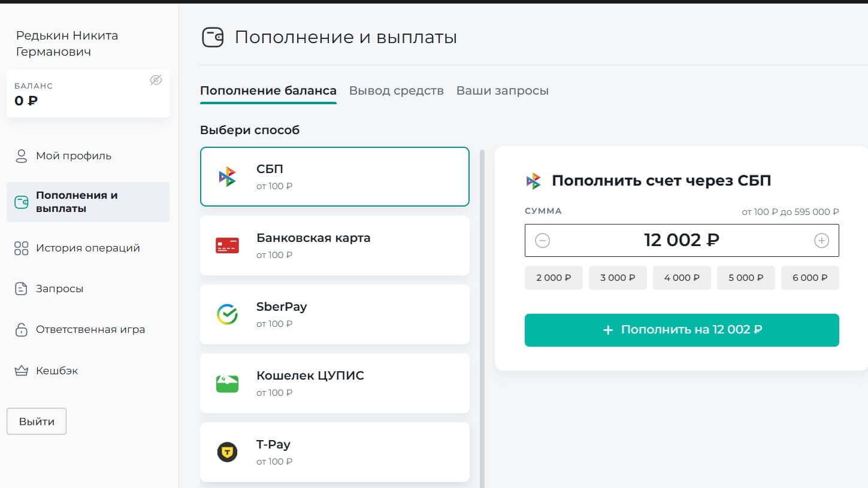Image resolution: width=868 pixels, height=488 pixels.
Task: Go to Ответственная игра lock item
Action: pos(90,330)
